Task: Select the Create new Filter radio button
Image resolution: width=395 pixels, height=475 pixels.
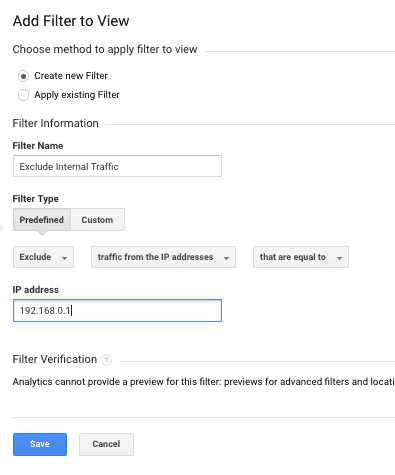Action: 23,76
